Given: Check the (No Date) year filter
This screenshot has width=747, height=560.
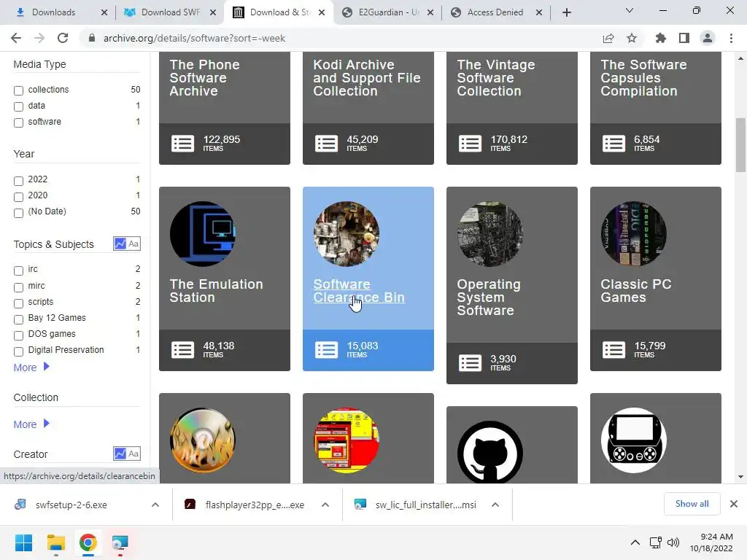Looking at the screenshot, I should click(18, 213).
